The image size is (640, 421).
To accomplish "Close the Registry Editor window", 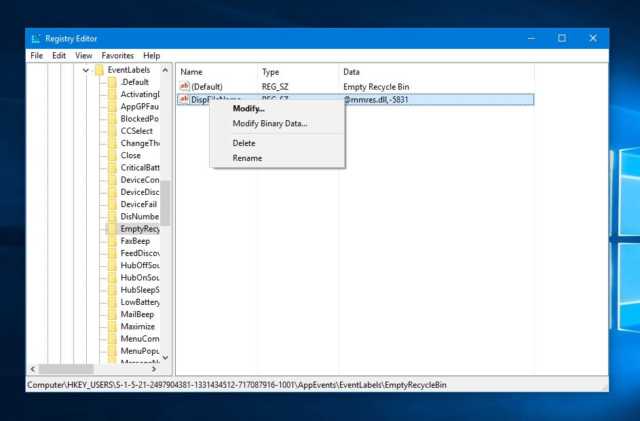I will (x=593, y=38).
